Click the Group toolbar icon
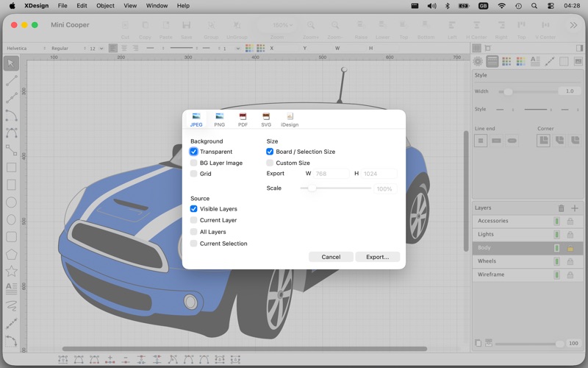 coord(211,26)
